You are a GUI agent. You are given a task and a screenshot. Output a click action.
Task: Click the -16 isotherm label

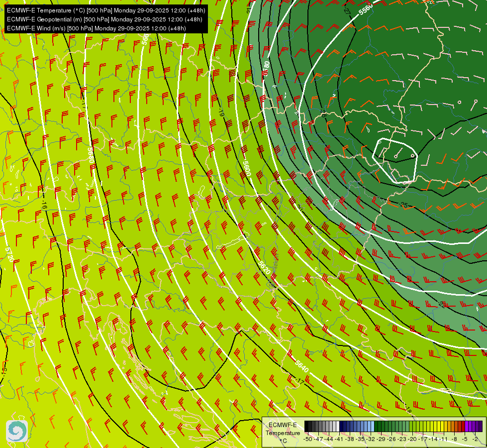coord(44,205)
